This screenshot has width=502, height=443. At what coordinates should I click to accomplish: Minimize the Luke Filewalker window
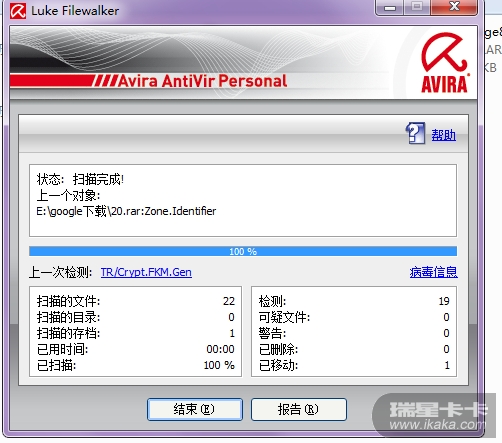point(390,7)
